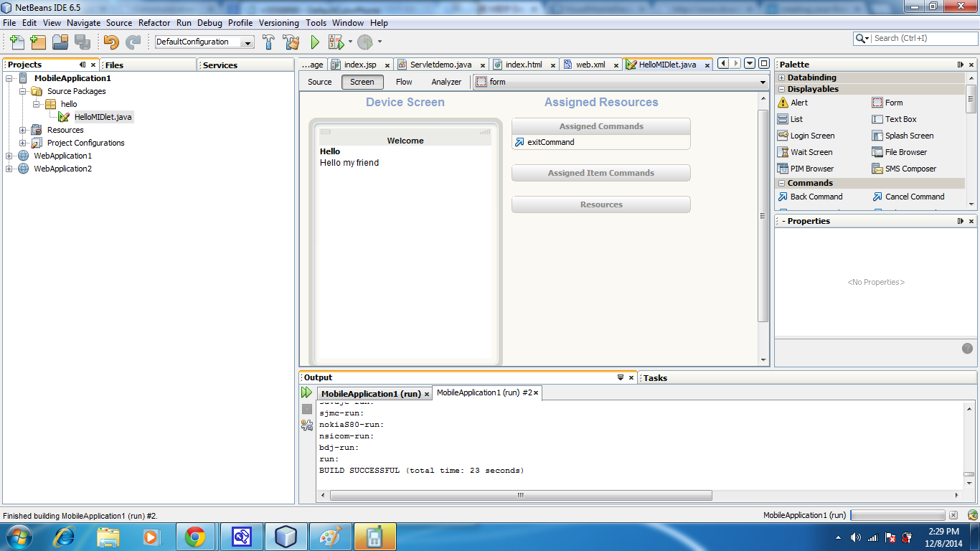Switch to Screen view toggle
This screenshot has width=980, height=551.
coord(362,82)
